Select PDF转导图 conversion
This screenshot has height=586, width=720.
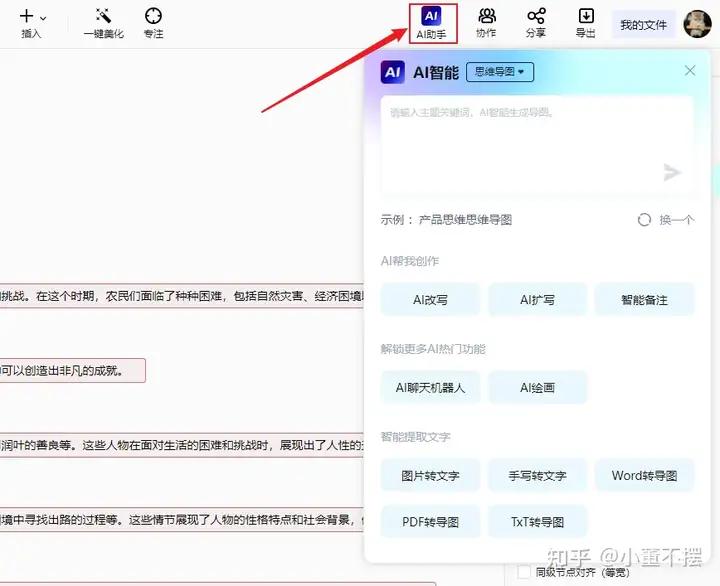pos(430,522)
